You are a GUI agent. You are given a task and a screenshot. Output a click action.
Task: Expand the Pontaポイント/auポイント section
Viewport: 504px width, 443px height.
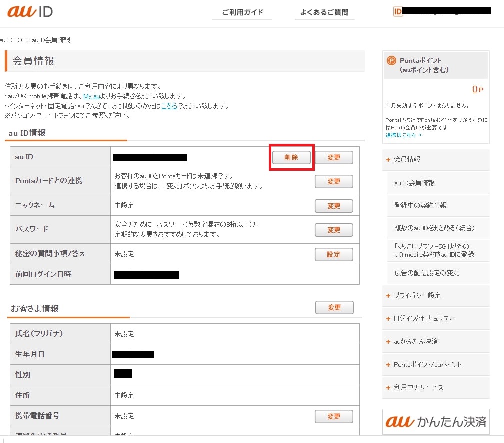click(x=436, y=365)
